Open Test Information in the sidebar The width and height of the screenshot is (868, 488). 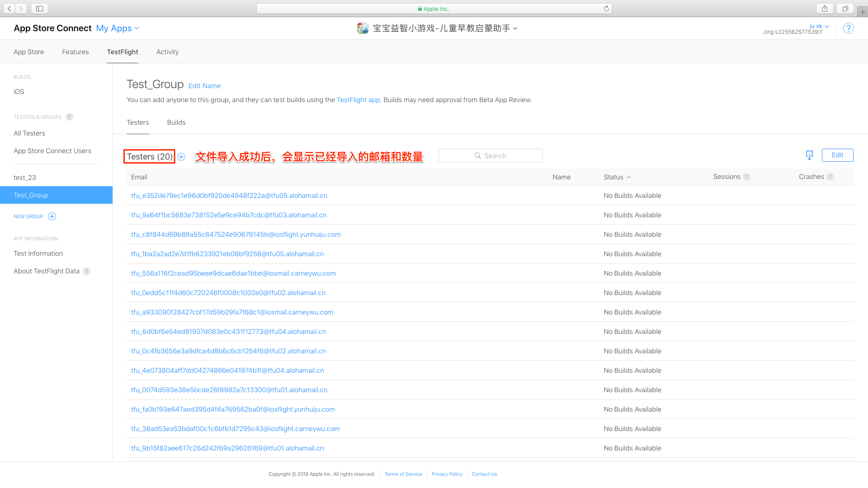(x=38, y=253)
